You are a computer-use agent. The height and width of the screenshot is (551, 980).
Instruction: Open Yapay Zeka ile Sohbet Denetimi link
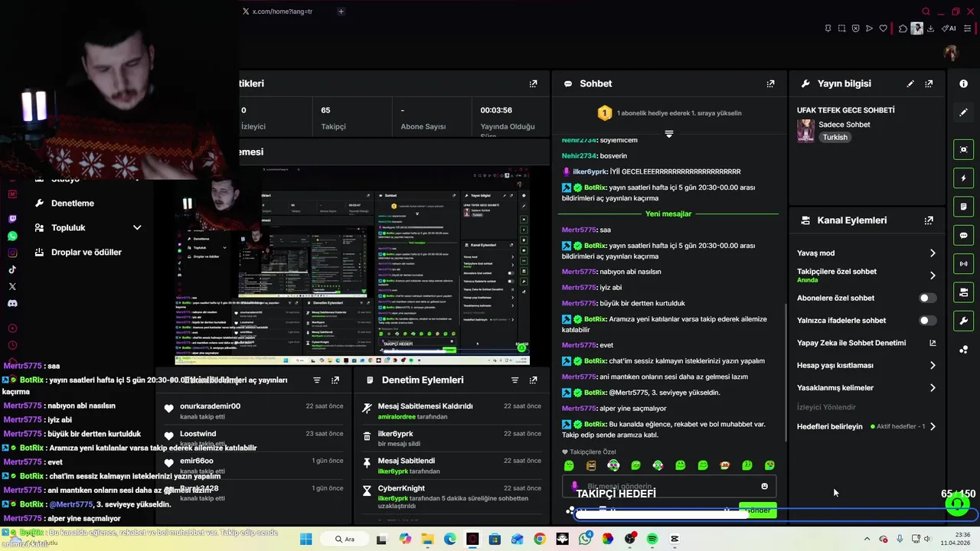coord(866,343)
